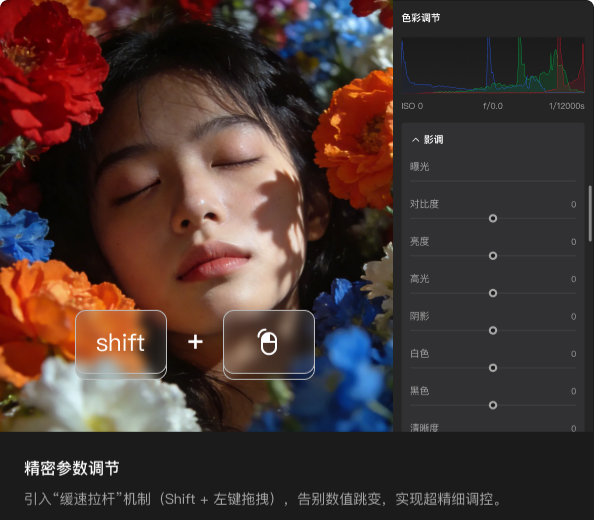Click the 黑色 slider handle

493,406
